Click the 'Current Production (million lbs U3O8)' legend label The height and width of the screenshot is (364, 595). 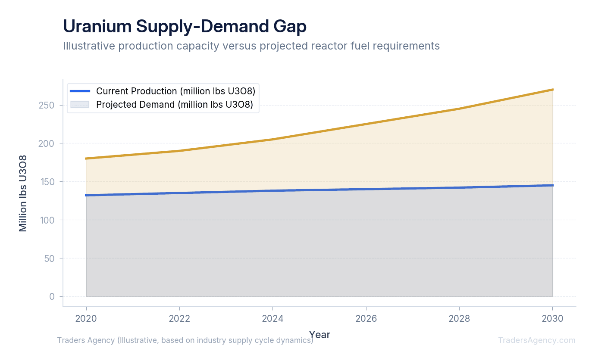[175, 91]
